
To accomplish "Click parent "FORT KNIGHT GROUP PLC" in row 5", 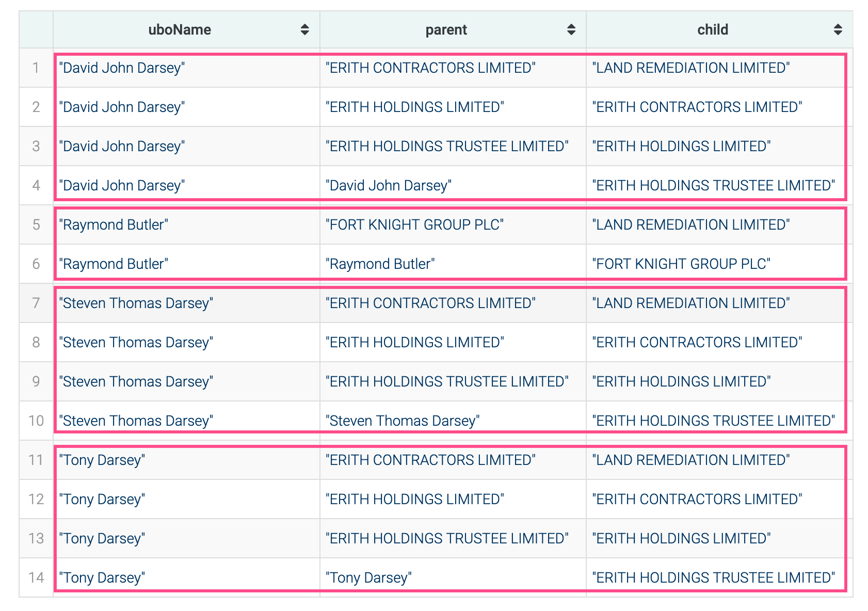I will (414, 224).
